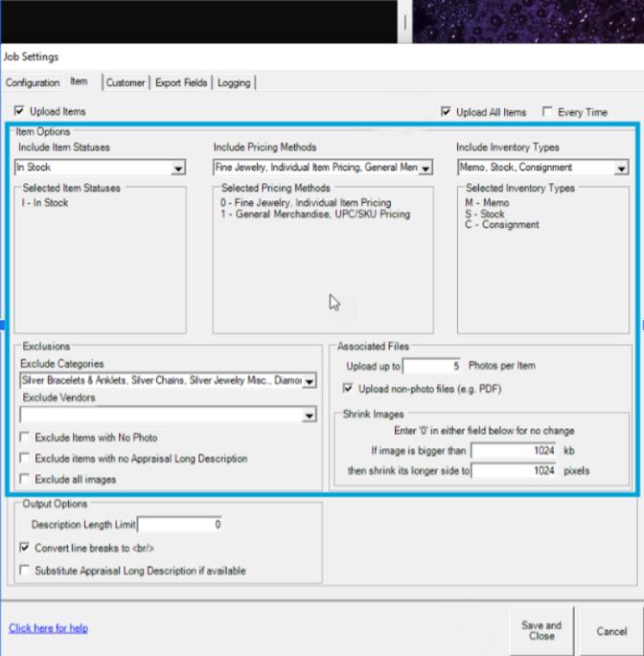This screenshot has width=644, height=656.
Task: Toggle the Upload Items checkbox
Action: point(21,112)
